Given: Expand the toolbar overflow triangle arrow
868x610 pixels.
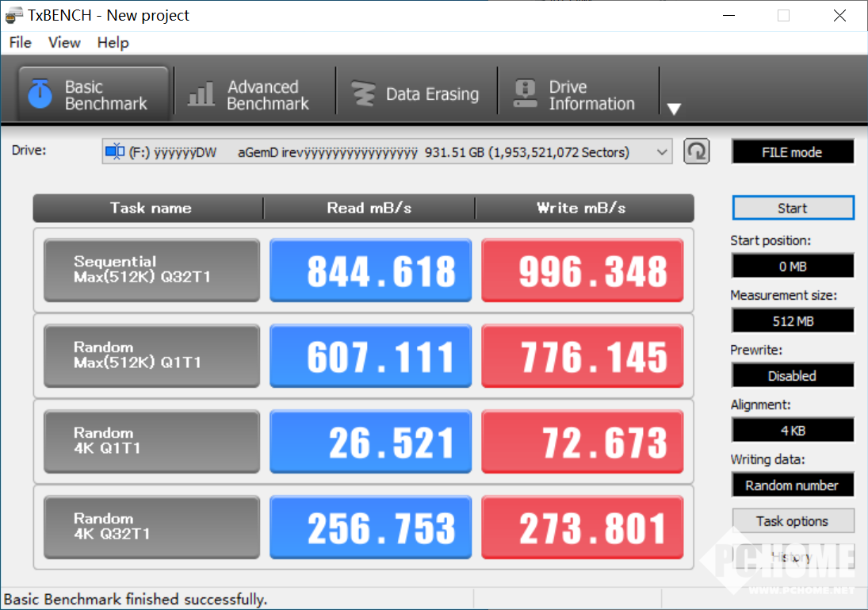Looking at the screenshot, I should tap(674, 109).
